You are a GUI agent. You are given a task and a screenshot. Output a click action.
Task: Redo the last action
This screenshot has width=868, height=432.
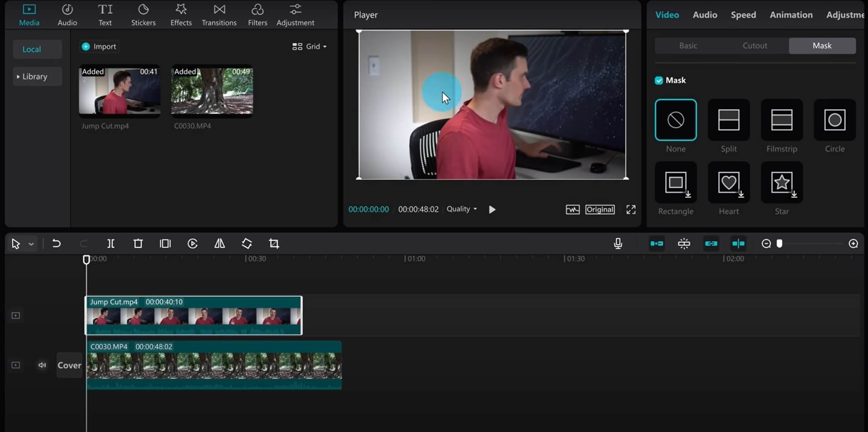tap(83, 244)
